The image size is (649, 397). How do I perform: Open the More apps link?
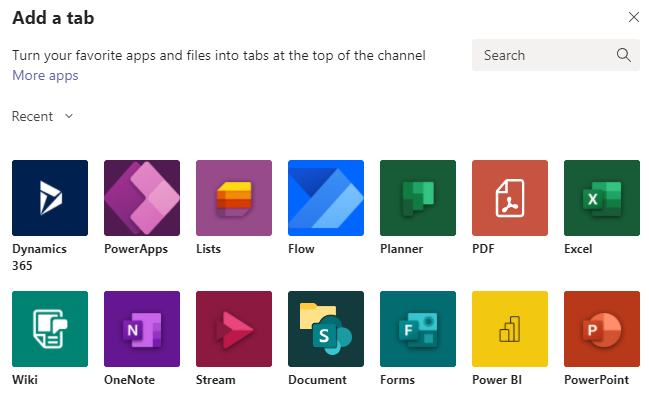coord(45,75)
